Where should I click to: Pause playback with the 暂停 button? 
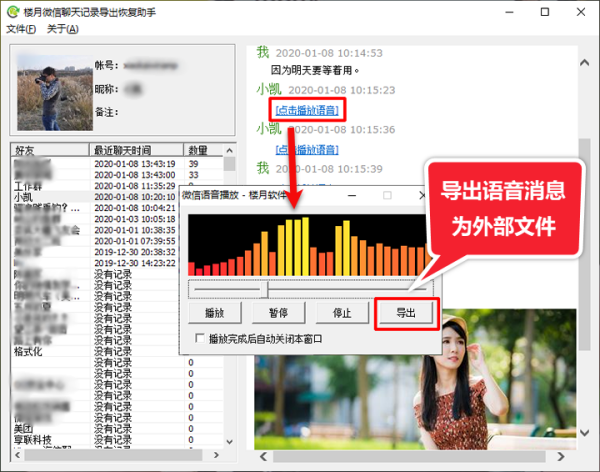(x=278, y=313)
